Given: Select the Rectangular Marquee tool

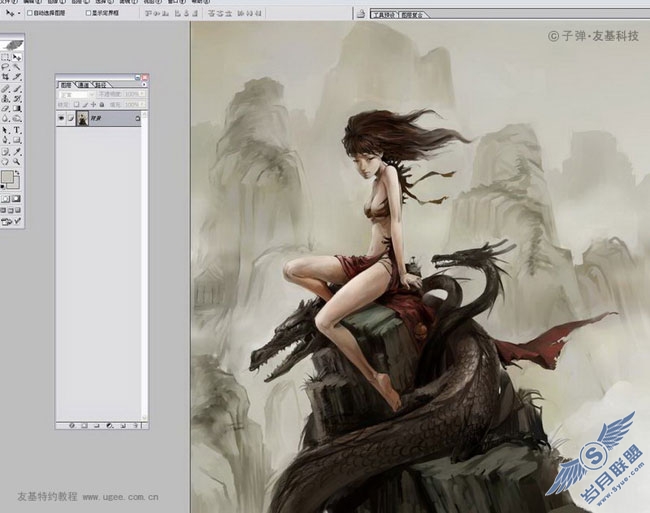Looking at the screenshot, I should (x=6, y=57).
